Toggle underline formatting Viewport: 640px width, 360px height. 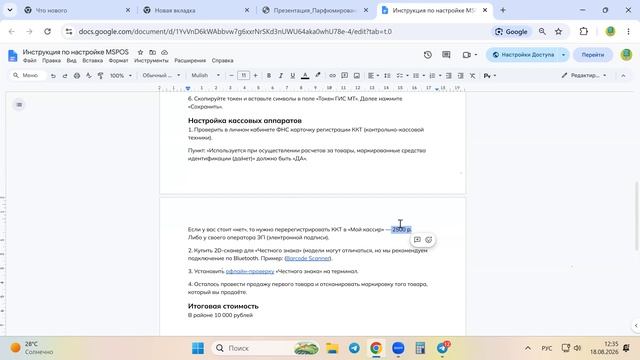pyautogui.click(x=292, y=76)
